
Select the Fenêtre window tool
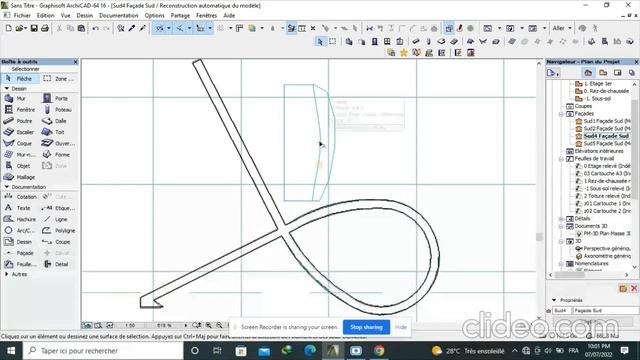[20, 110]
